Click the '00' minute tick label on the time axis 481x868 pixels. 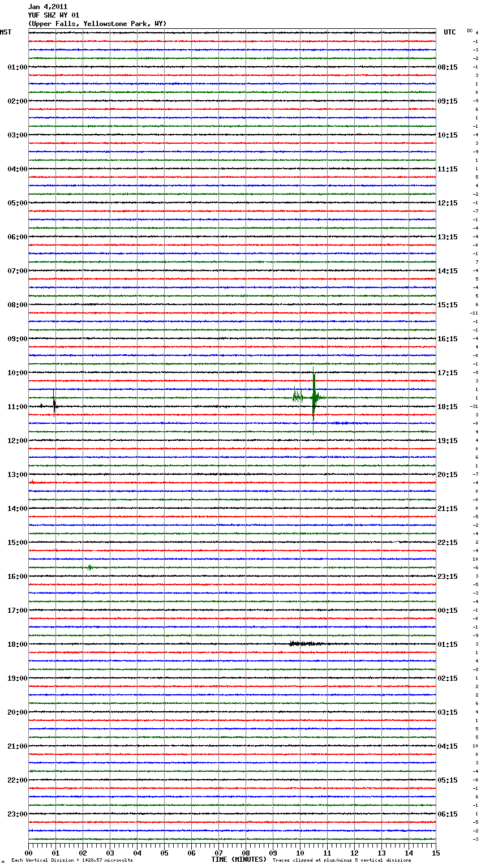[x=28, y=853]
